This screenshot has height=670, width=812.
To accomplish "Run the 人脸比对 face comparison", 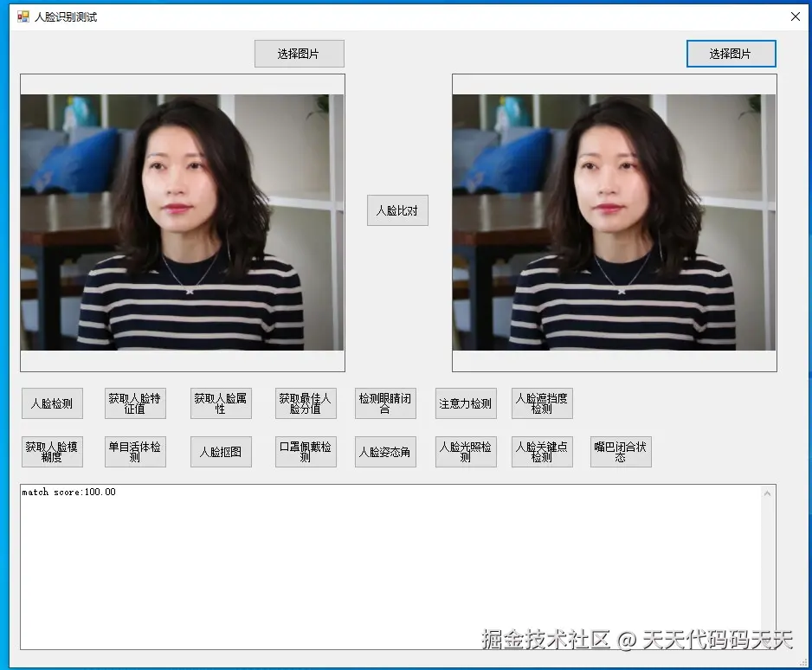I will click(397, 209).
